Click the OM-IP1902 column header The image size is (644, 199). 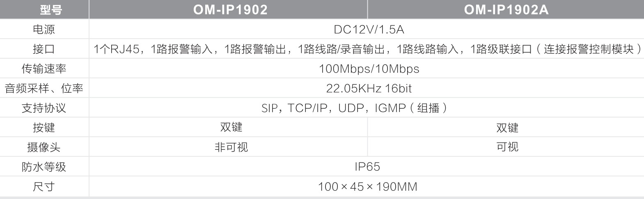tap(230, 9)
